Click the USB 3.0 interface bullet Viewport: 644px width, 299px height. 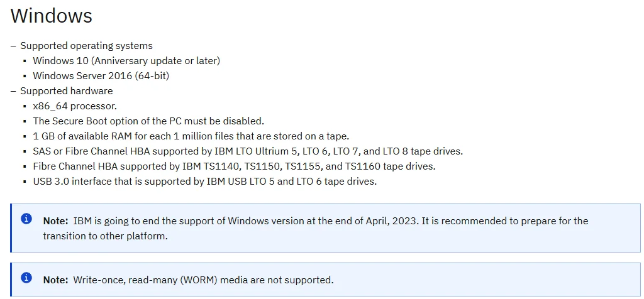[x=204, y=181]
